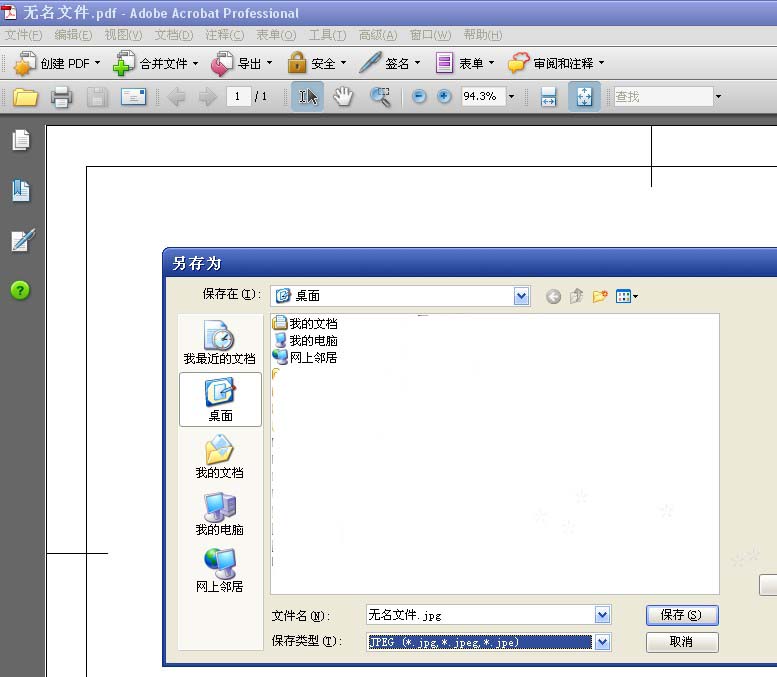Select the Marquee Zoom tool
The width and height of the screenshot is (777, 677).
pyautogui.click(x=380, y=97)
